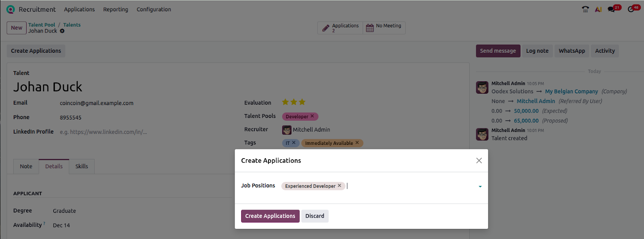
Task: Open the conversations messages icon
Action: [x=611, y=9]
